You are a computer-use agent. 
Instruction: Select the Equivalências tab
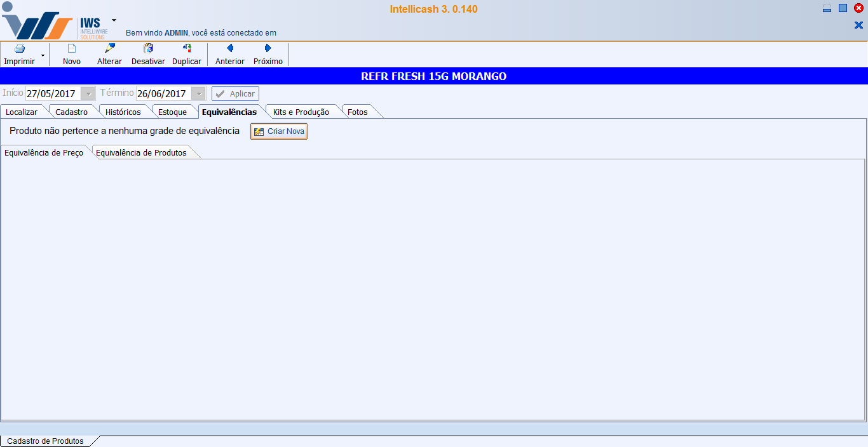pyautogui.click(x=229, y=112)
